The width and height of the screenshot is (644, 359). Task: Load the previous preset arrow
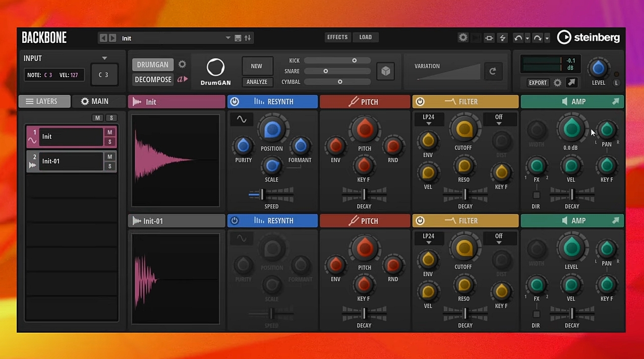coord(103,38)
